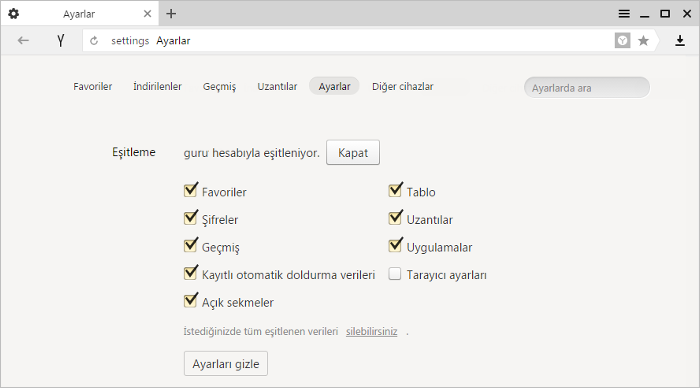Click the Yandex protect icon in address bar
This screenshot has height=388, width=700.
click(622, 41)
